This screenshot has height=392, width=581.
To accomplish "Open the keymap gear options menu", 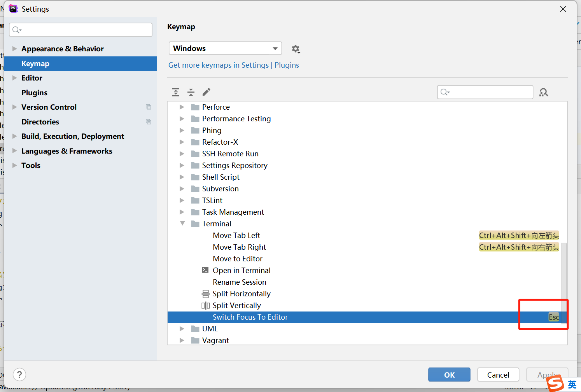I will [x=296, y=49].
